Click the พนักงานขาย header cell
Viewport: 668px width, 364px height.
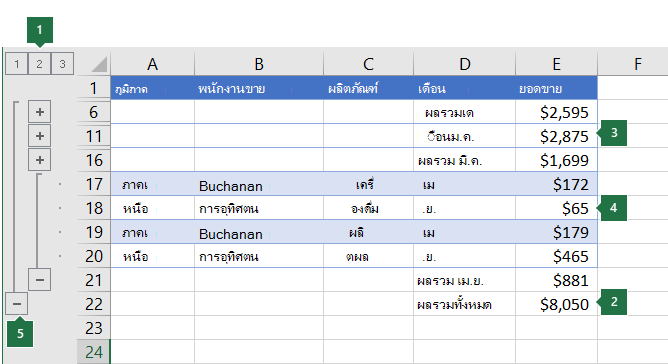point(259,88)
